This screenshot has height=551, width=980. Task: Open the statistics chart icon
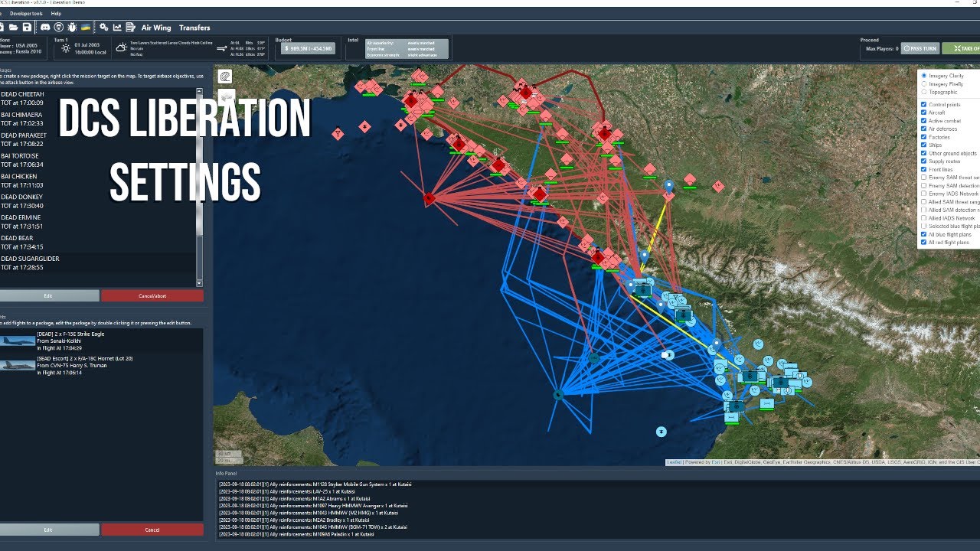[118, 27]
